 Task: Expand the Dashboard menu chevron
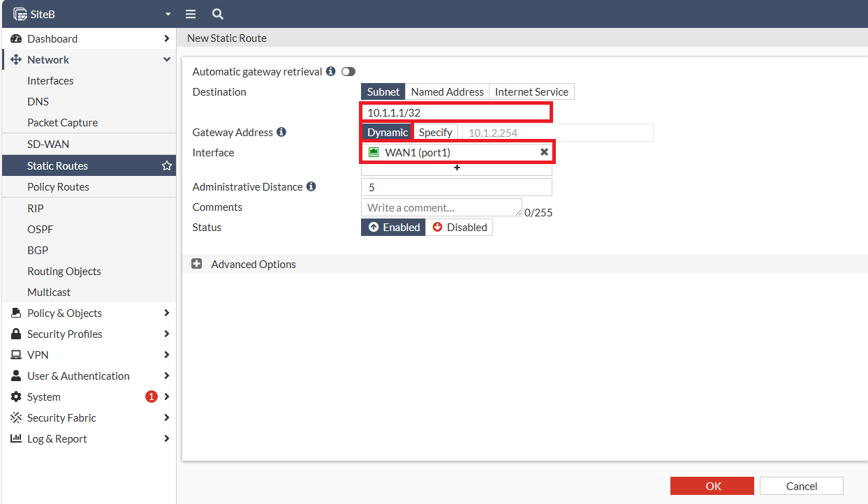166,38
